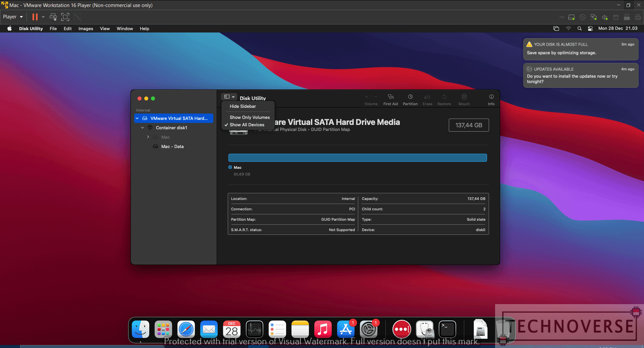The height and width of the screenshot is (348, 644).
Task: Click the disk almost full notification
Action: point(581,49)
